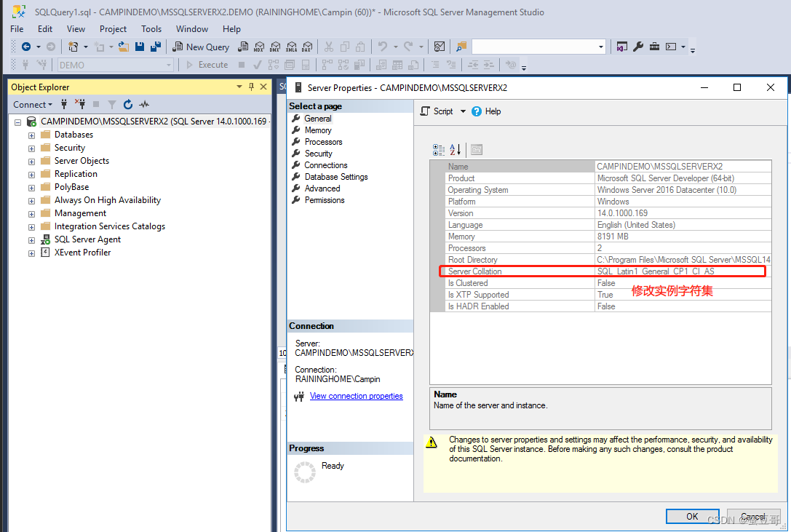This screenshot has height=532, width=791.
Task: Click the Categorized view icon in grid
Action: tap(438, 149)
